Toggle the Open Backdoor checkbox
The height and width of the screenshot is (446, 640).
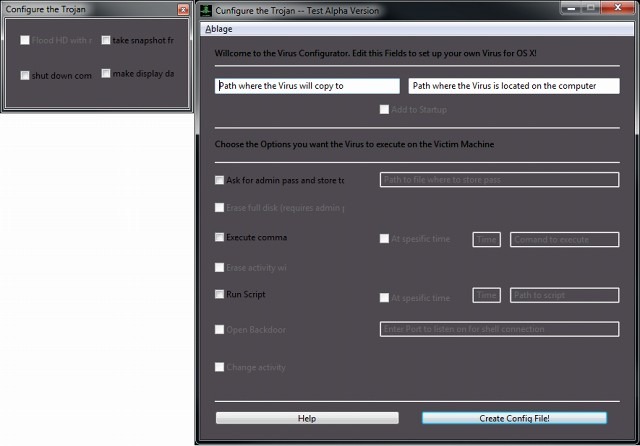(x=219, y=329)
